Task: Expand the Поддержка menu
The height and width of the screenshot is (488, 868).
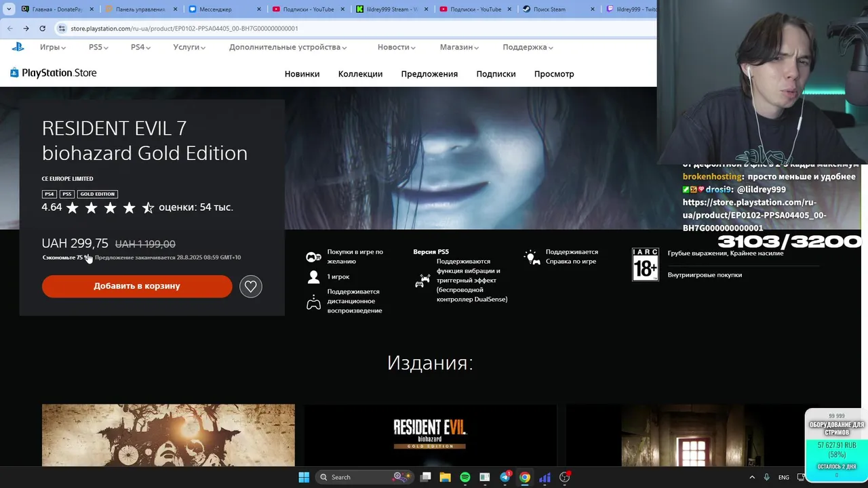Action: (528, 47)
